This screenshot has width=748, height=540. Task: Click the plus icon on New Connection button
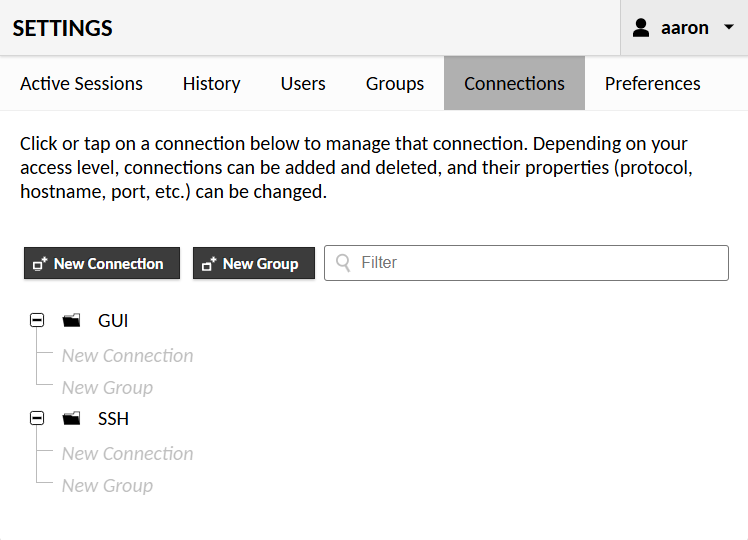[x=41, y=264]
